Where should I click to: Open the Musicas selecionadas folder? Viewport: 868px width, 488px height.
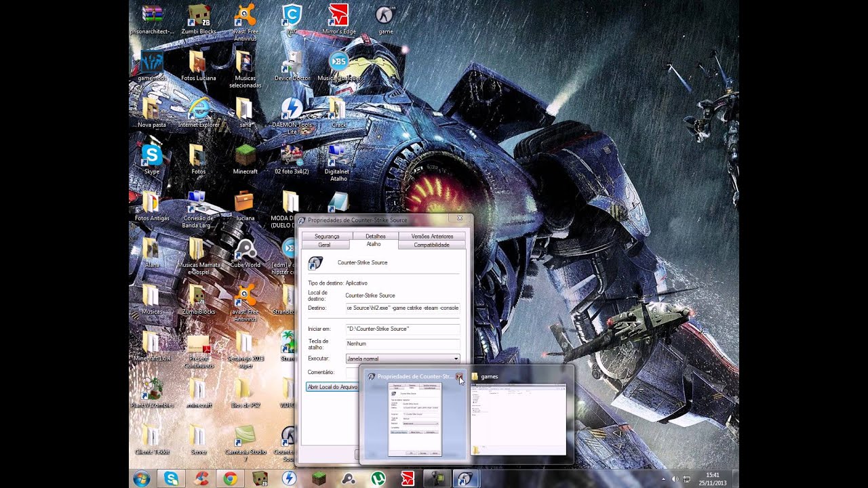(x=245, y=69)
